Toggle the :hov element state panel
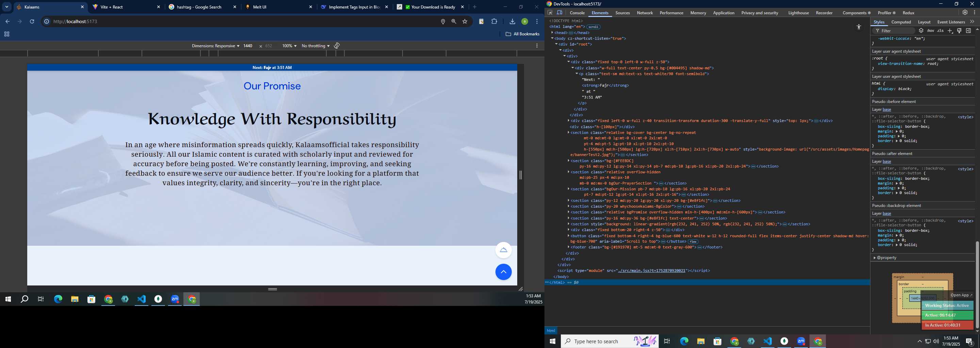980x348 pixels. (x=931, y=31)
